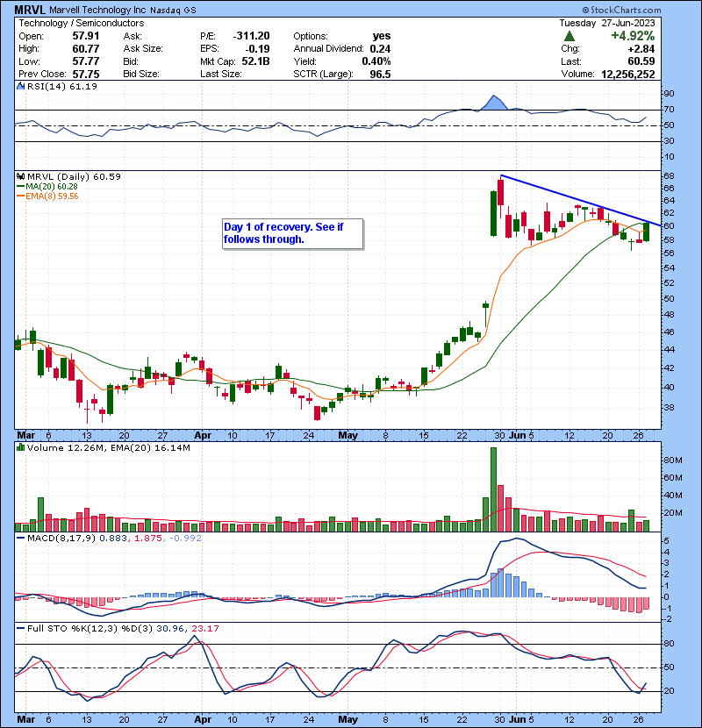Click the green up-triangle beside +4.92%
702x728 pixels.
569,36
